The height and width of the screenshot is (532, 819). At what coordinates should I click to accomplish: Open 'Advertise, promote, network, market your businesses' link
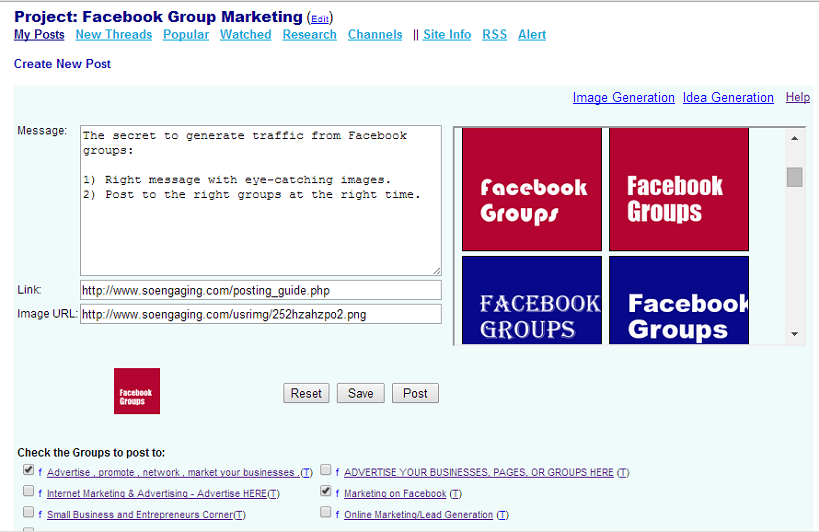pyautogui.click(x=173, y=472)
